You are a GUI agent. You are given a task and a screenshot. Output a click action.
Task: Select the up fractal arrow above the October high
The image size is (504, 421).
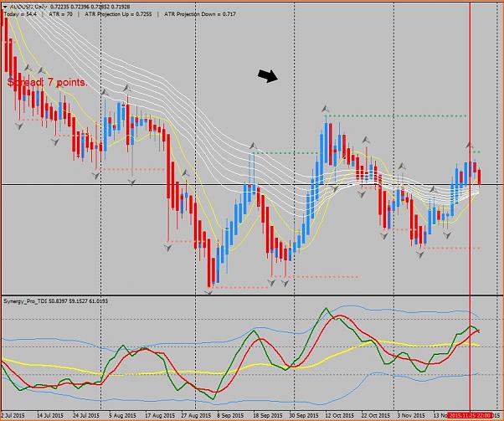(326, 109)
